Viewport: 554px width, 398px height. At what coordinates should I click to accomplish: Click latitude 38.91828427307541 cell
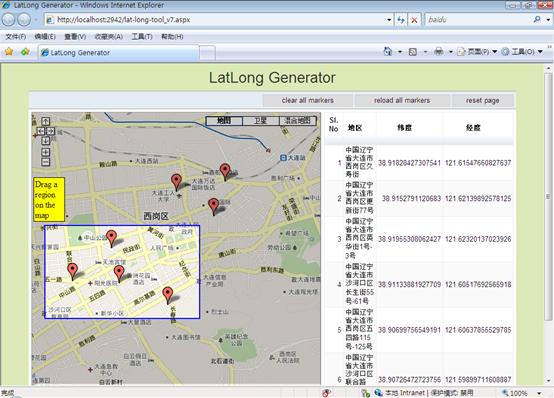click(409, 163)
